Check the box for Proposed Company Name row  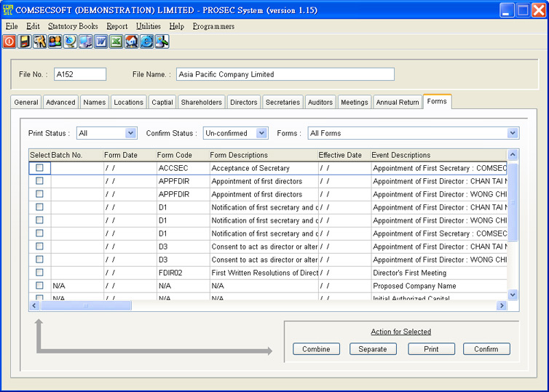point(39,286)
